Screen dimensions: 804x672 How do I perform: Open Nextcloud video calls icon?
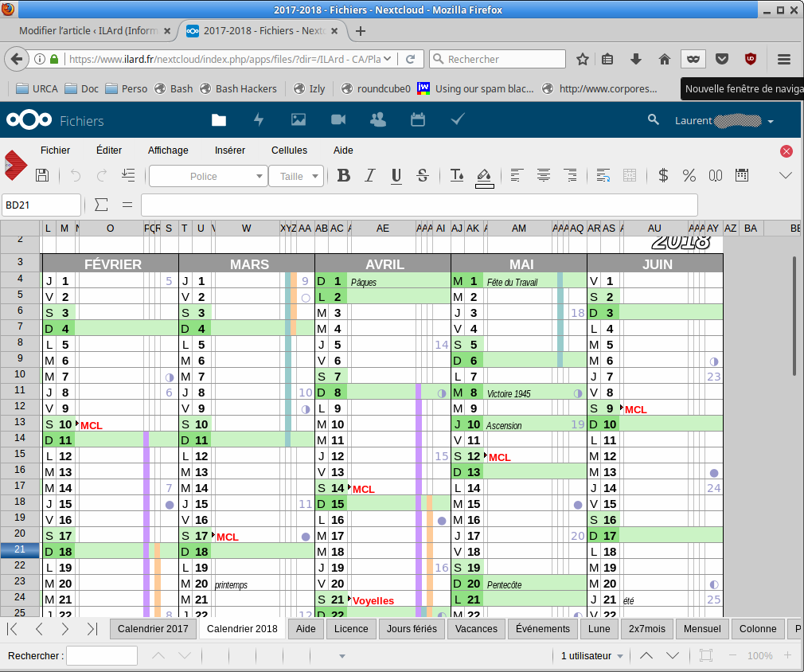tap(338, 119)
